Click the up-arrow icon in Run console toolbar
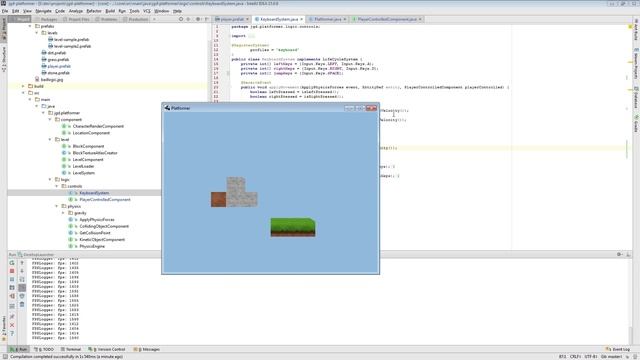Screen dimensions: 640x360 point(22,263)
